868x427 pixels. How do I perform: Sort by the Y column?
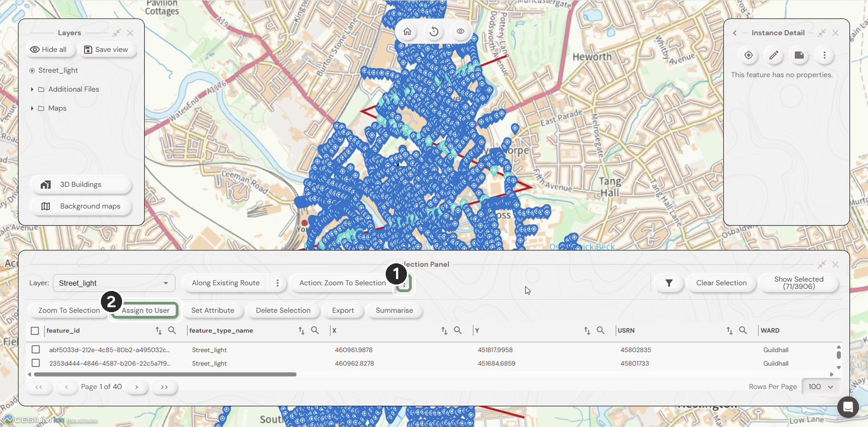587,331
